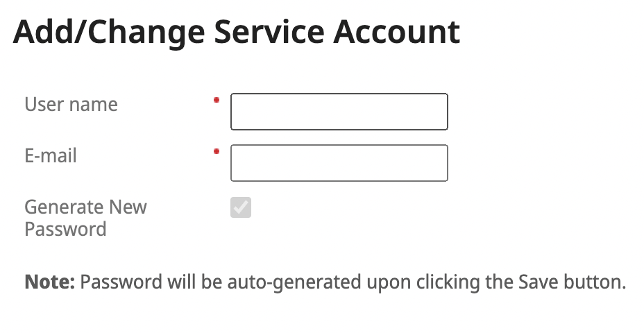Click the word Service in the heading

(269, 33)
